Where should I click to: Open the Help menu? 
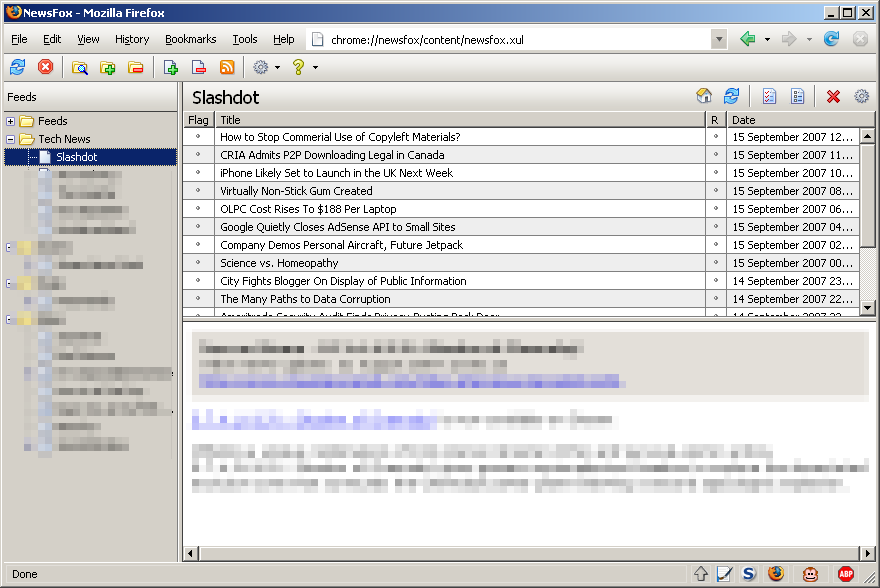(x=283, y=39)
